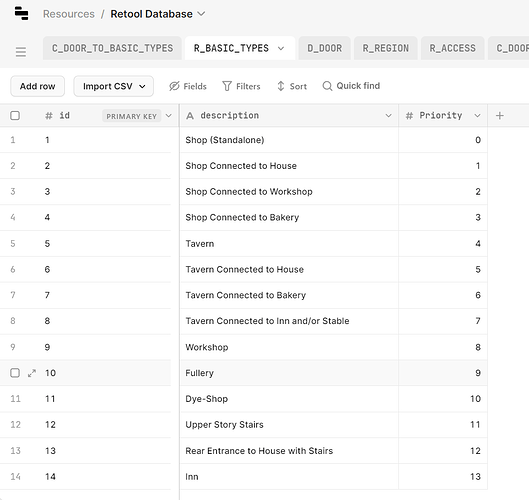Open the description column options chevron
The width and height of the screenshot is (529, 500).
[388, 116]
